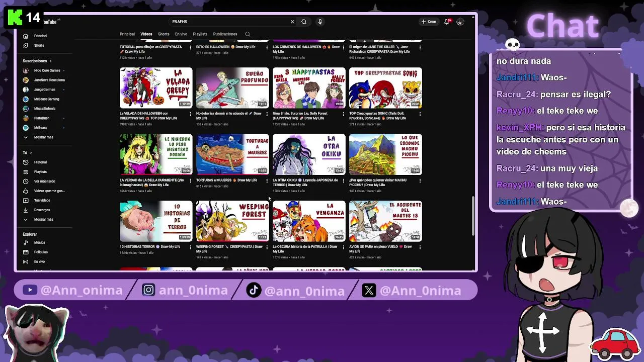Image resolution: width=644 pixels, height=362 pixels.
Task: Open the Música icon under Explorar
Action: click(x=26, y=243)
